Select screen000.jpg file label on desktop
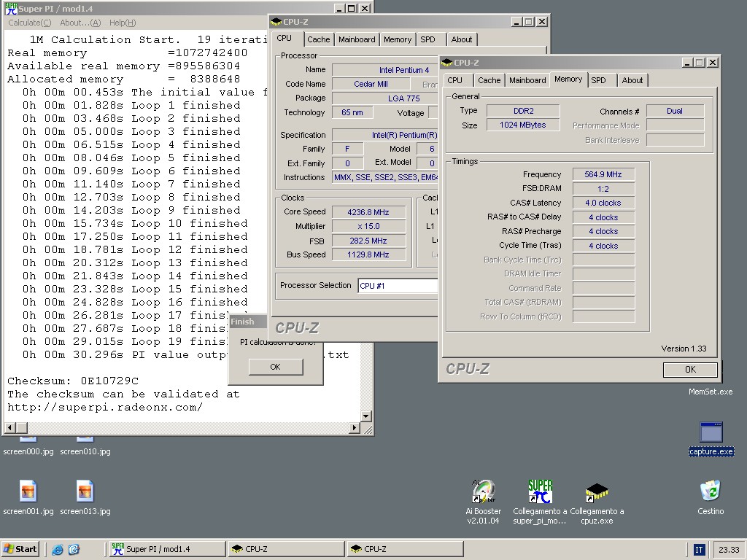The width and height of the screenshot is (747, 560). click(28, 451)
